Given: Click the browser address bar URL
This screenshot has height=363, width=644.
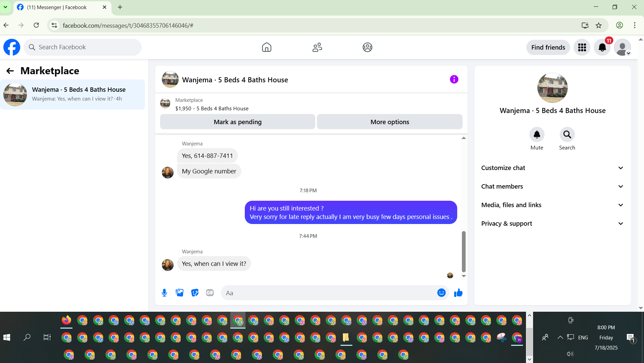Looking at the screenshot, I should coord(128,25).
